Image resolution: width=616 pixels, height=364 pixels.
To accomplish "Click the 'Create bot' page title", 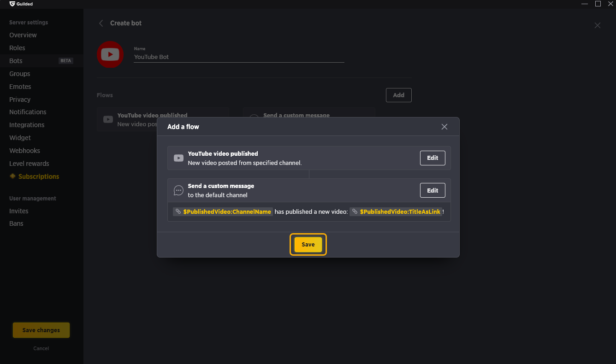I will click(x=126, y=23).
